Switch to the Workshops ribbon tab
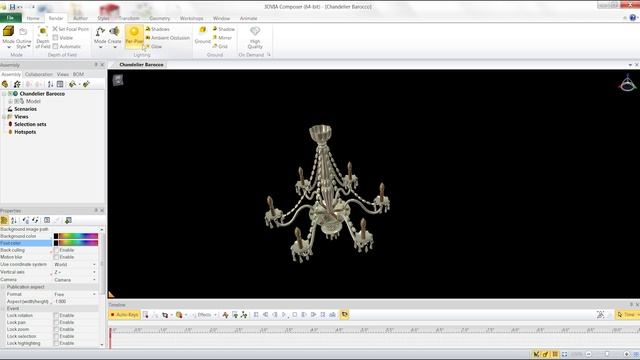This screenshot has width=640, height=360. tap(191, 18)
